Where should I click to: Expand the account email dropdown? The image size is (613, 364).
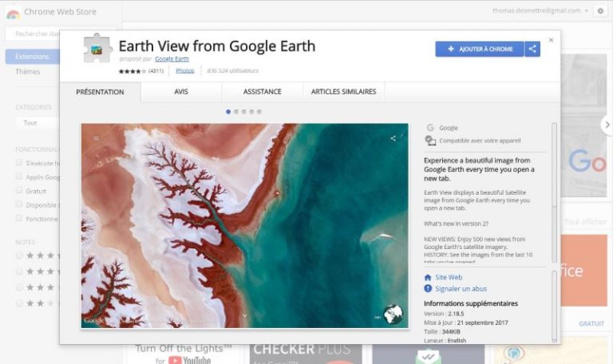coord(587,11)
